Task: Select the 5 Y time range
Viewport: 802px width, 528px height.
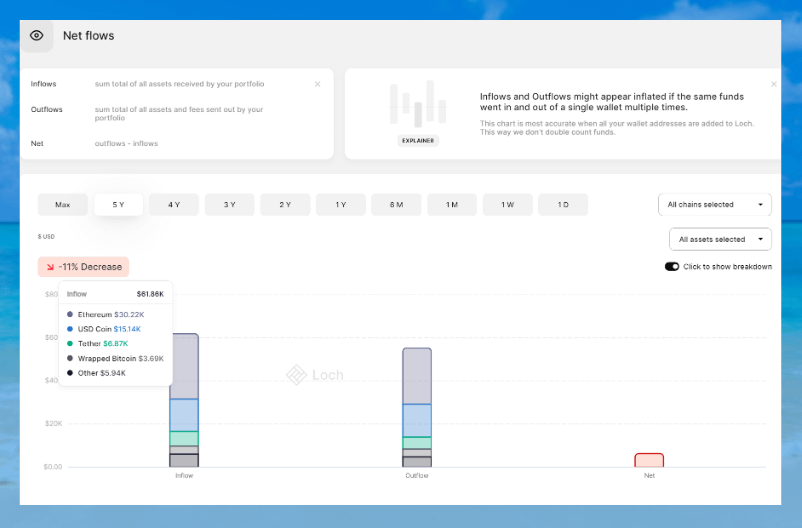Action: [x=118, y=205]
